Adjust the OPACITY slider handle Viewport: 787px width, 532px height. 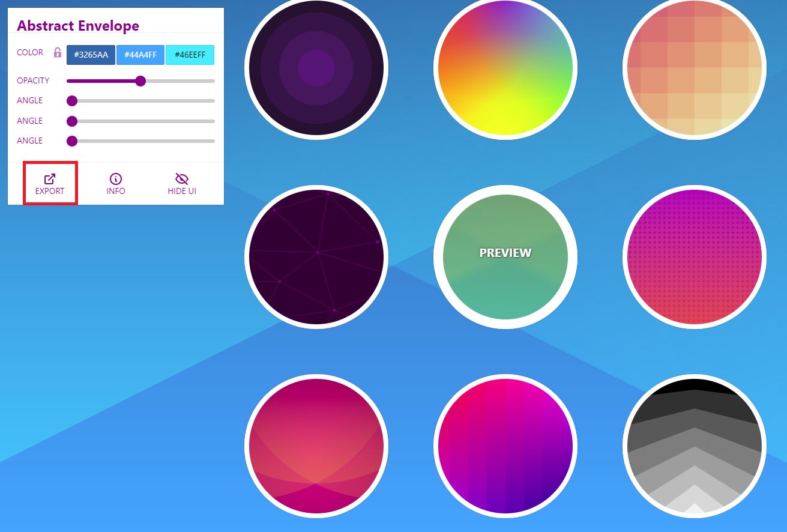tap(140, 80)
